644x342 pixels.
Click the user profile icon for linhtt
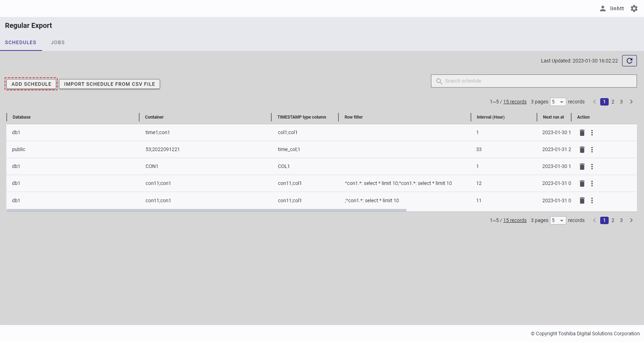(603, 8)
